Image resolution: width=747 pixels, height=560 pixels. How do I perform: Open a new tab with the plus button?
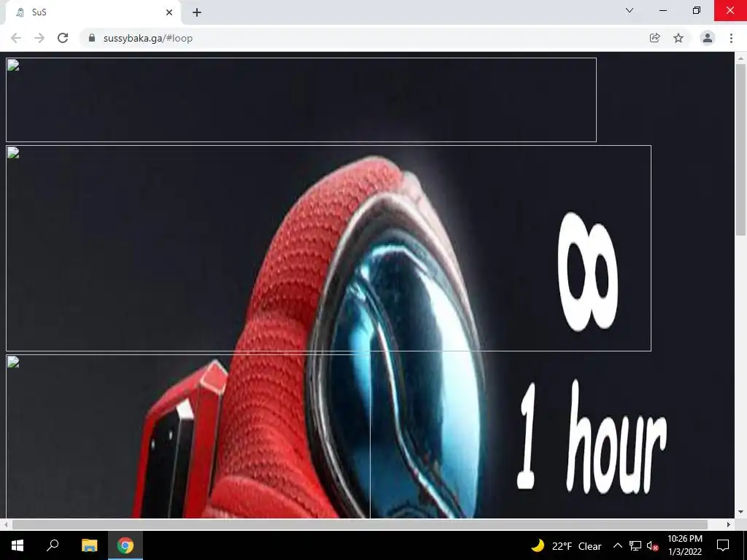(197, 12)
